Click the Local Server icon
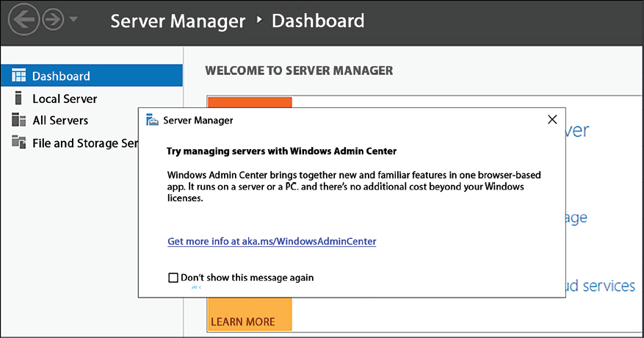Viewport: 644px width, 338px height. coord(18,98)
